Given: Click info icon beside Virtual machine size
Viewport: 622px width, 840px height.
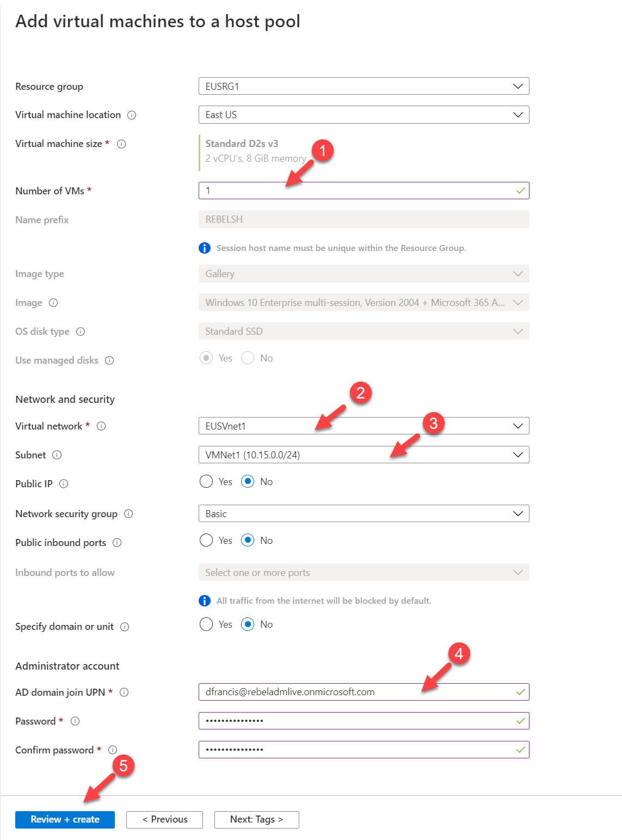Looking at the screenshot, I should (x=122, y=144).
